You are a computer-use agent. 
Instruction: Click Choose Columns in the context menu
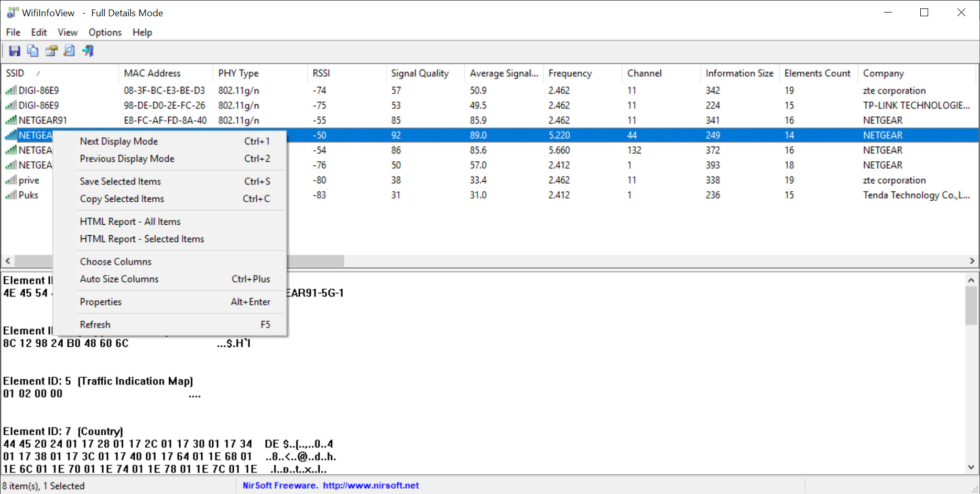point(116,261)
